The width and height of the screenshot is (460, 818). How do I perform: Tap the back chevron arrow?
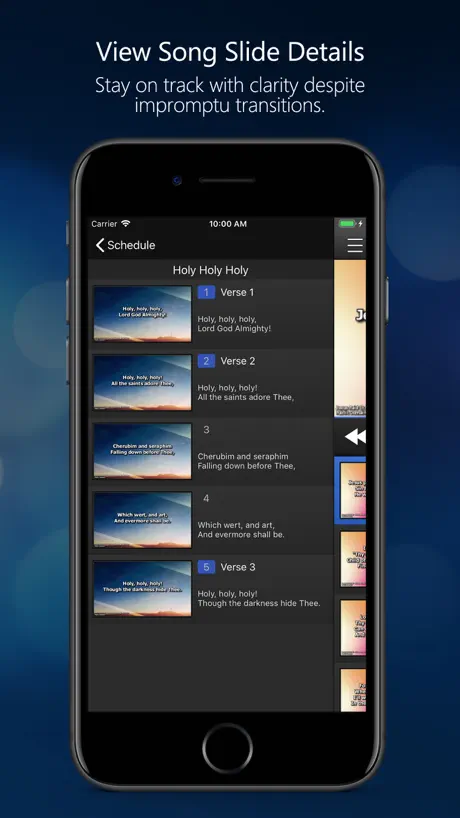(100, 245)
